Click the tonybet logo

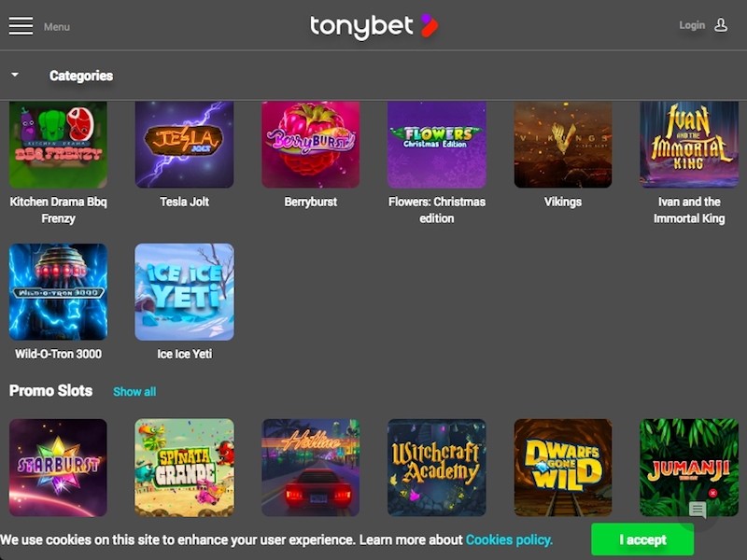click(374, 27)
